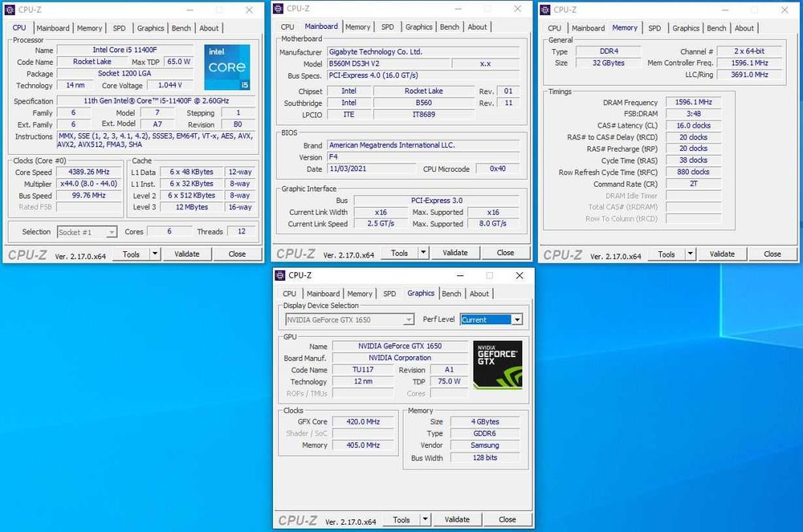Click the CPU-Z app icon in the CPU window title bar
This screenshot has height=532, width=803.
coord(10,10)
